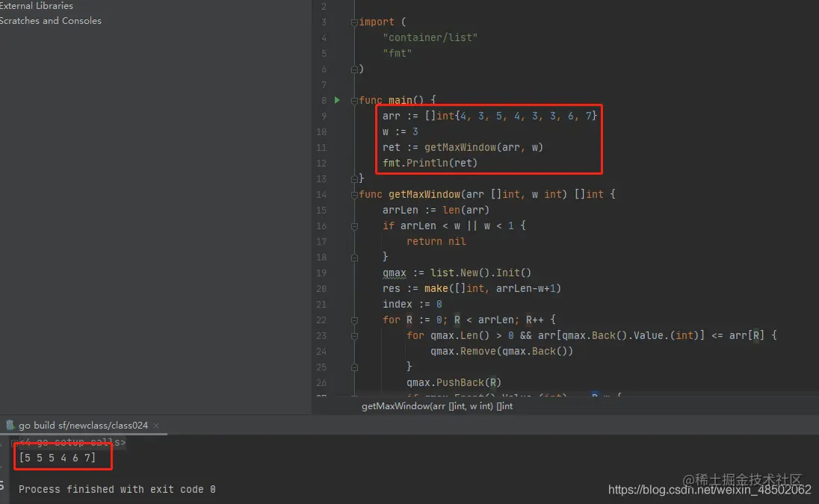Close the go build run tab
Viewport: 819px width, 504px height.
pyautogui.click(x=155, y=426)
